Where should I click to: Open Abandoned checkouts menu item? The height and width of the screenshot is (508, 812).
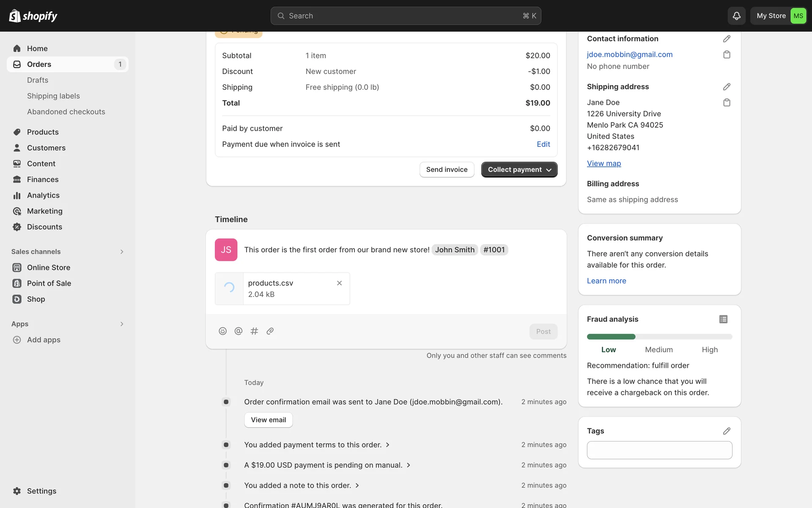66,112
